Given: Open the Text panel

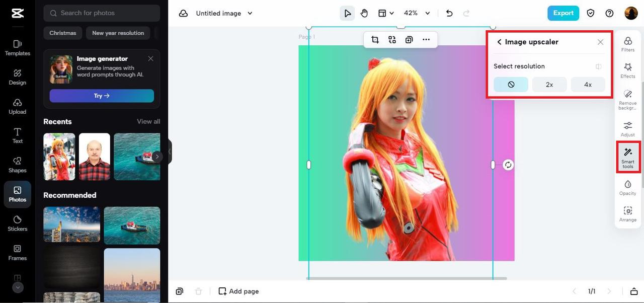Looking at the screenshot, I should [17, 135].
